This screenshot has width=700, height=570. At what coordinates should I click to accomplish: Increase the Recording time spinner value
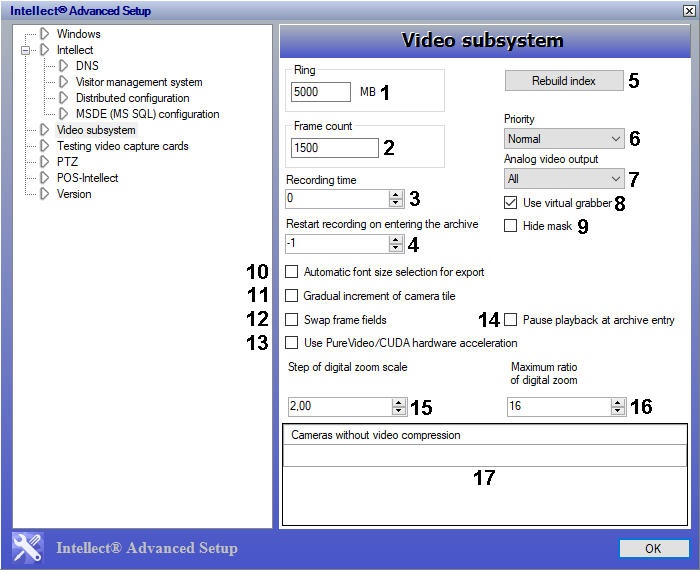pos(397,194)
